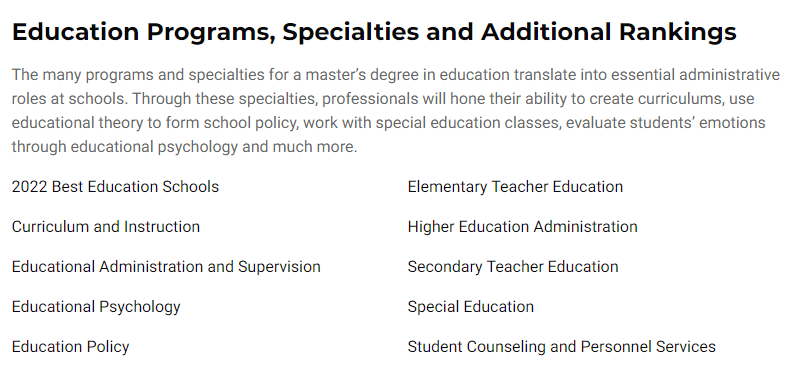792x379 pixels.
Task: Open Higher Education Administration rankings
Action: (522, 226)
